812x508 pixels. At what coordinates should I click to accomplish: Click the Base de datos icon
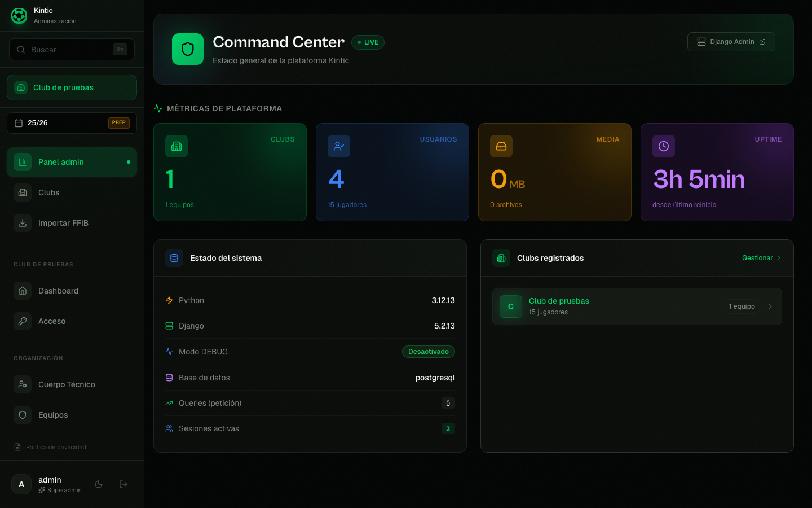click(x=169, y=378)
